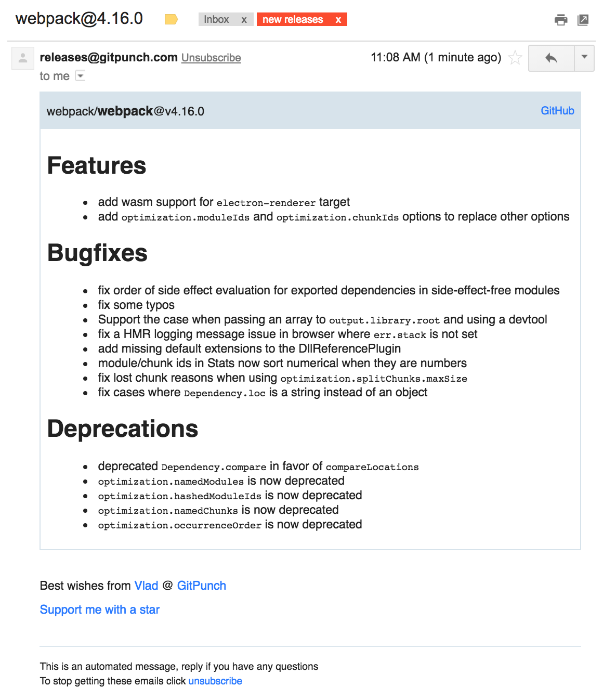Remove the Inbox label
Image resolution: width=603 pixels, height=700 pixels.
tap(244, 20)
